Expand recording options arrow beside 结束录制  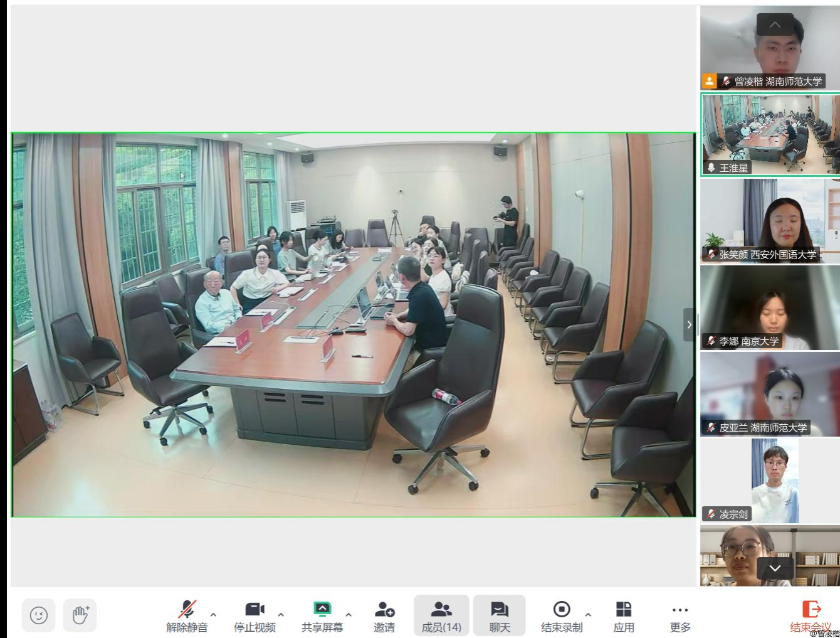(x=588, y=615)
